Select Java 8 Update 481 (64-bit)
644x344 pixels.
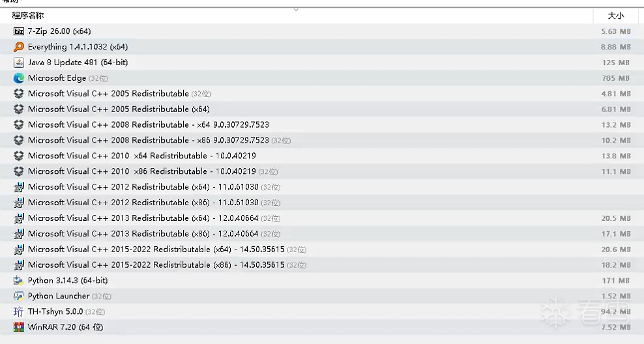click(78, 63)
